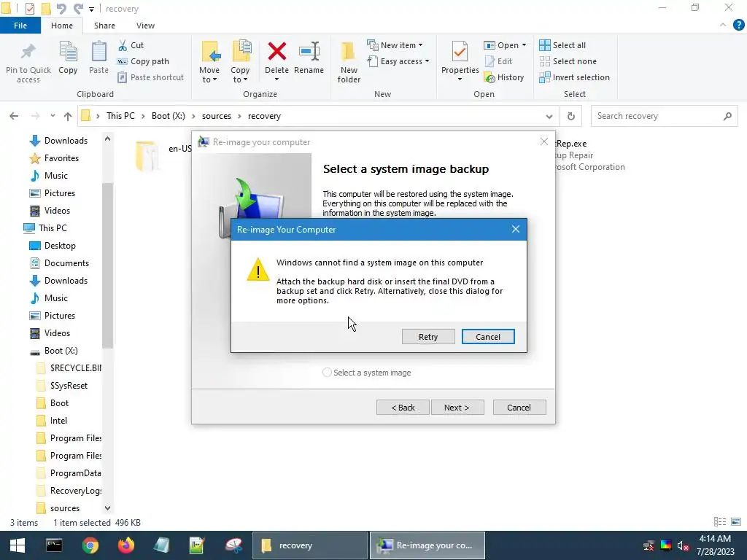Switch to the View ribbon tab

pyautogui.click(x=145, y=26)
